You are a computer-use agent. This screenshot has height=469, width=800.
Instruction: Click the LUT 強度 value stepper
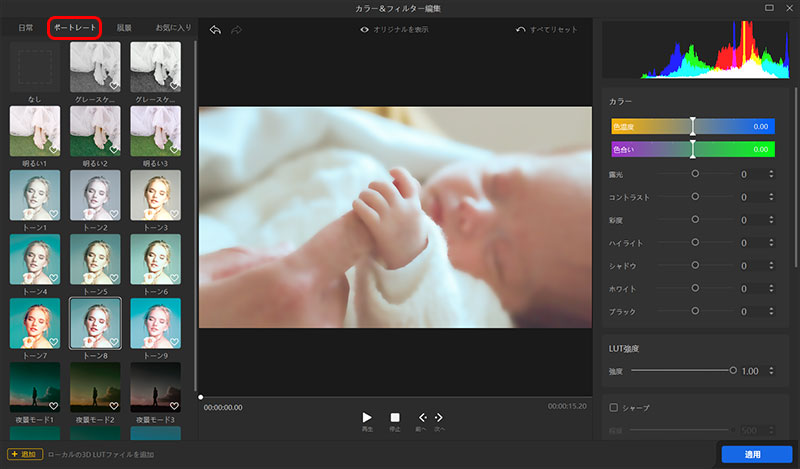coord(771,371)
